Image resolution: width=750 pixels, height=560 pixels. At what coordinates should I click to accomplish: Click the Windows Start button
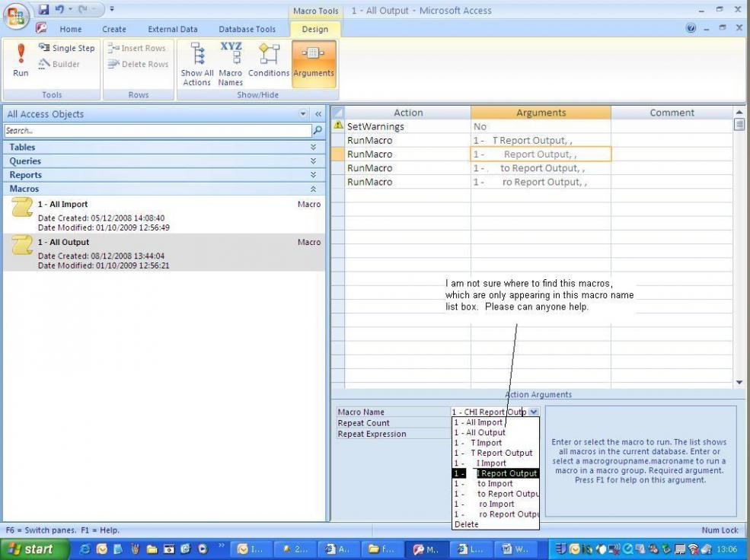pyautogui.click(x=30, y=549)
